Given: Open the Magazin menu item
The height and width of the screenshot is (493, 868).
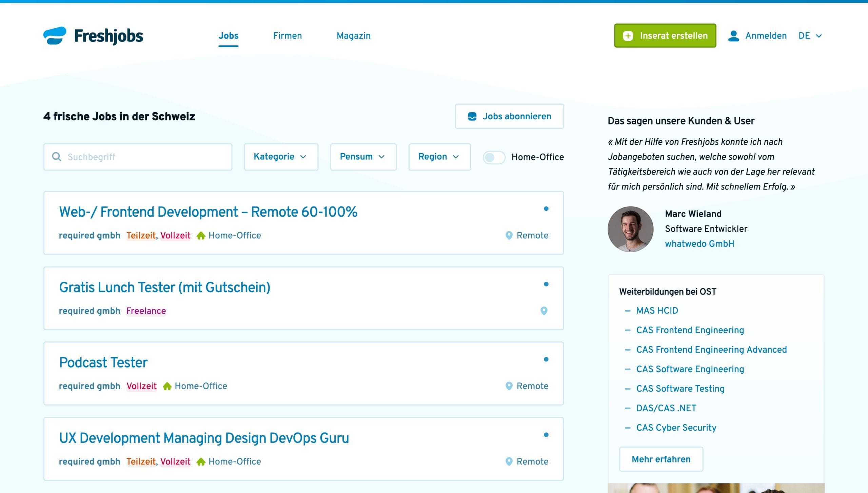Looking at the screenshot, I should pyautogui.click(x=353, y=36).
